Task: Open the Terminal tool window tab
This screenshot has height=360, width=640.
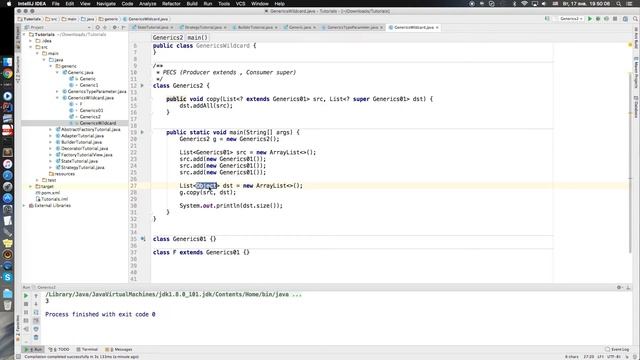Action: (87, 349)
